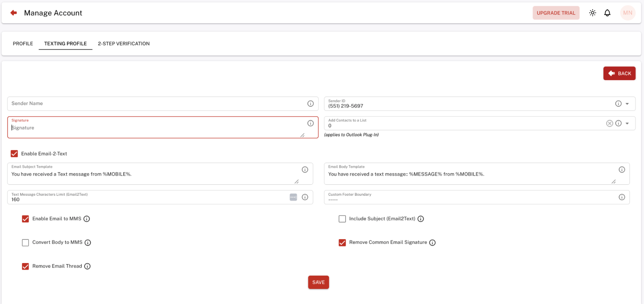Screen dimensions: 644x304
Task: Open the 2-Step Verification tab
Action: (124, 44)
